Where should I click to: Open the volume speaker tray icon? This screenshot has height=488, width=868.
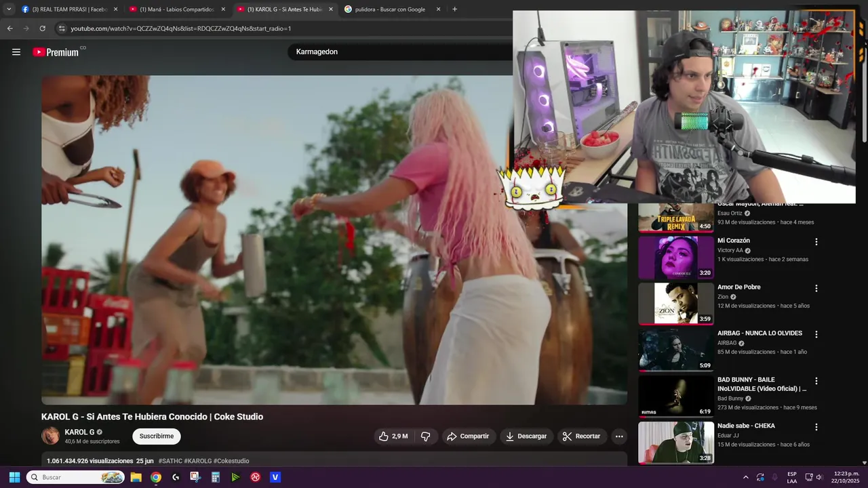[819, 477]
